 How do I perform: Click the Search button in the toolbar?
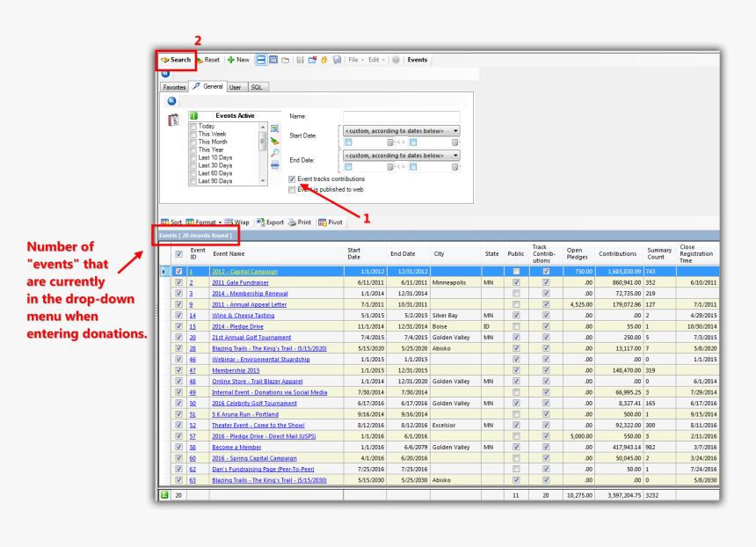tap(176, 60)
